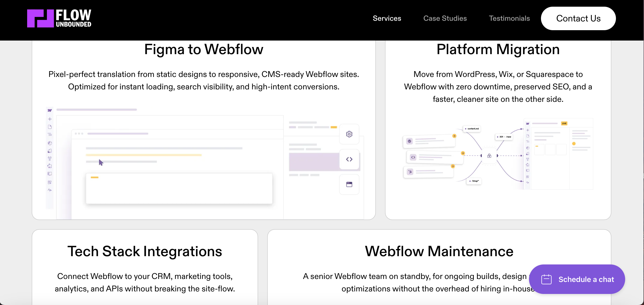Image resolution: width=644 pixels, height=305 pixels.
Task: Click the text "faster, cleaner site on the other side."
Action: 498,99
